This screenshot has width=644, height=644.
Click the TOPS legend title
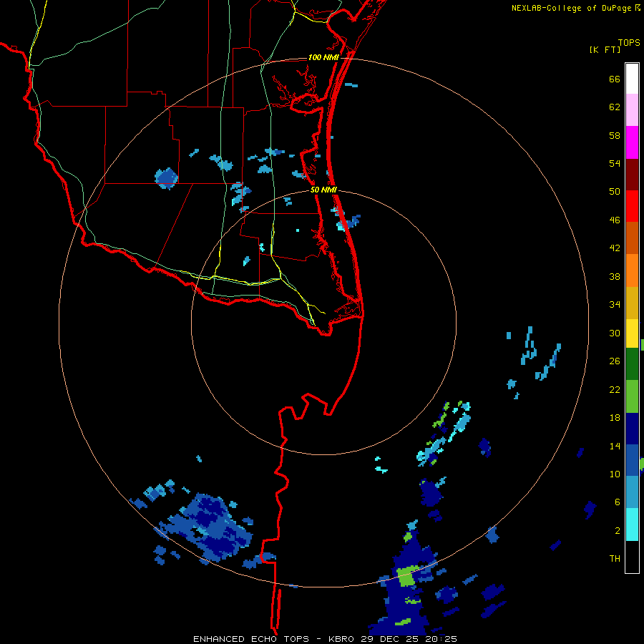click(629, 43)
